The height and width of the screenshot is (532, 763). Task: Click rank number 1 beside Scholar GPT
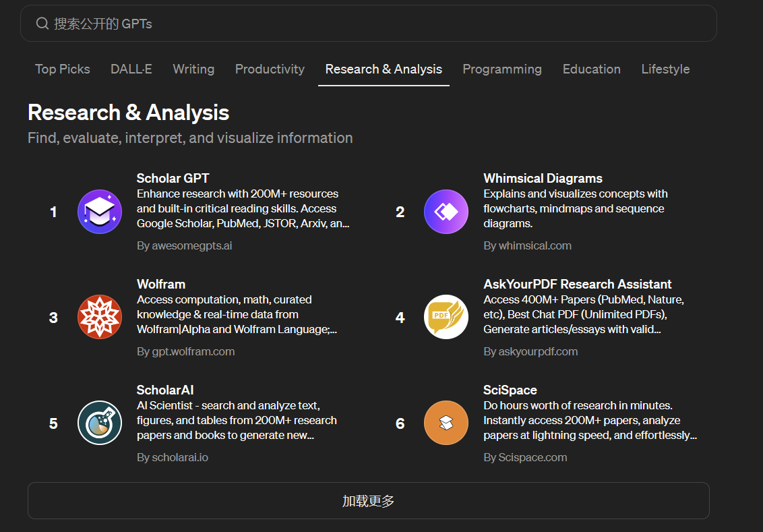click(x=53, y=212)
